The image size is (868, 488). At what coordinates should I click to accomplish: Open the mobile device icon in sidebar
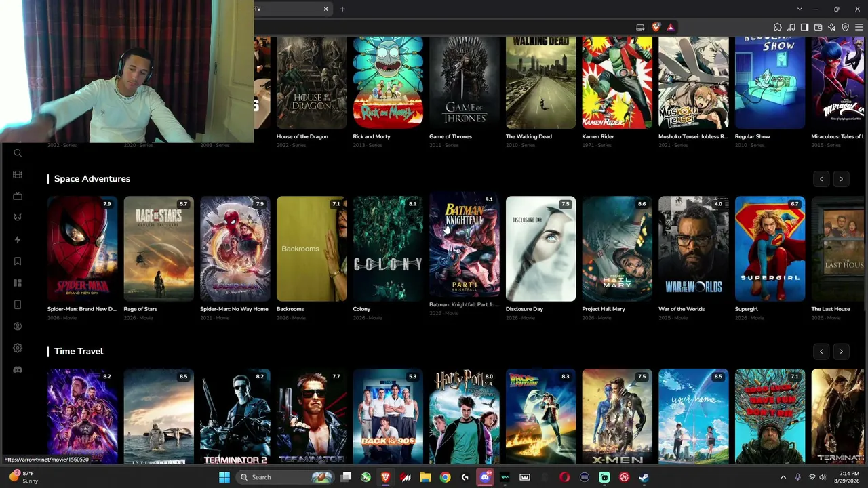(x=18, y=304)
